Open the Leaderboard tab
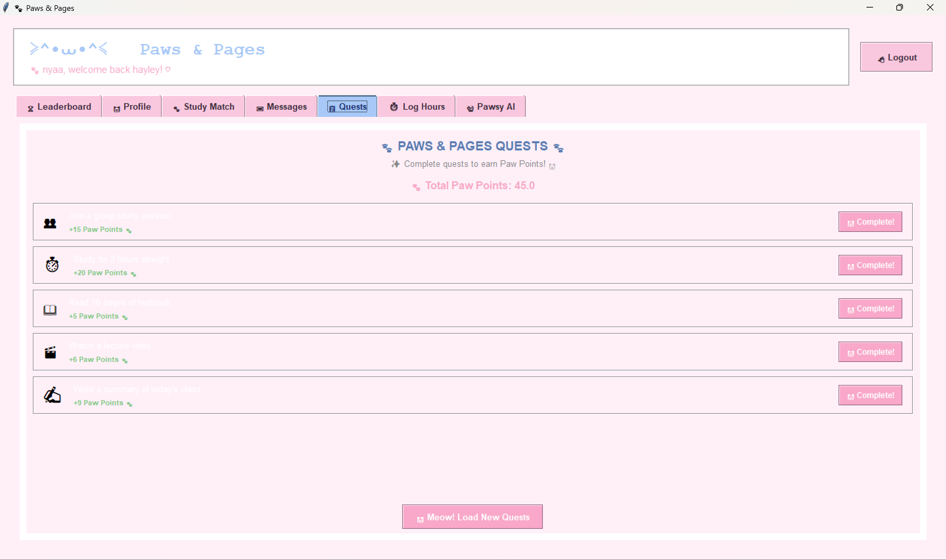This screenshot has height=560, width=946. (59, 107)
